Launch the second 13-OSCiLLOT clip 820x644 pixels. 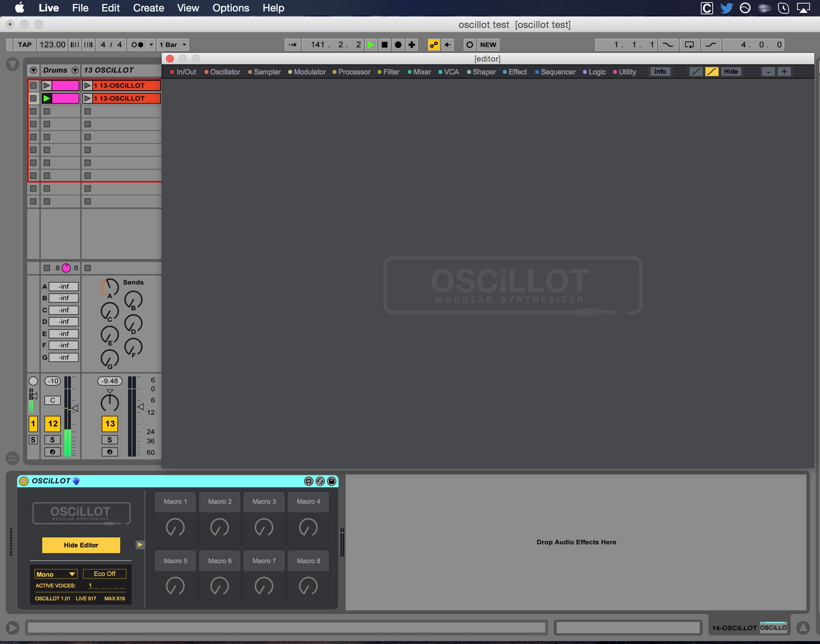[87, 98]
